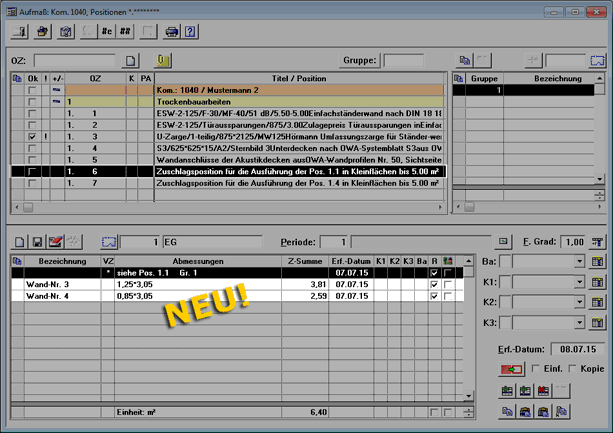Click the calculator icon beside F. Grad field
The height and width of the screenshot is (433, 613).
[598, 242]
